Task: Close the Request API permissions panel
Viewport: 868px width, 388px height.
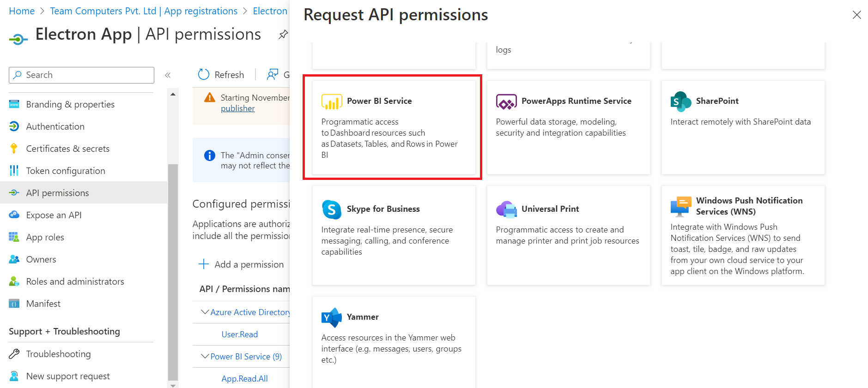Action: click(x=857, y=15)
